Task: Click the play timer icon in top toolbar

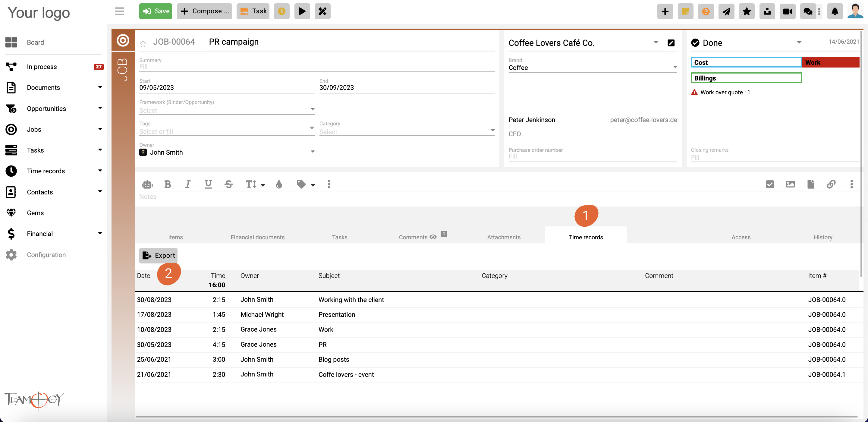Action: tap(302, 11)
